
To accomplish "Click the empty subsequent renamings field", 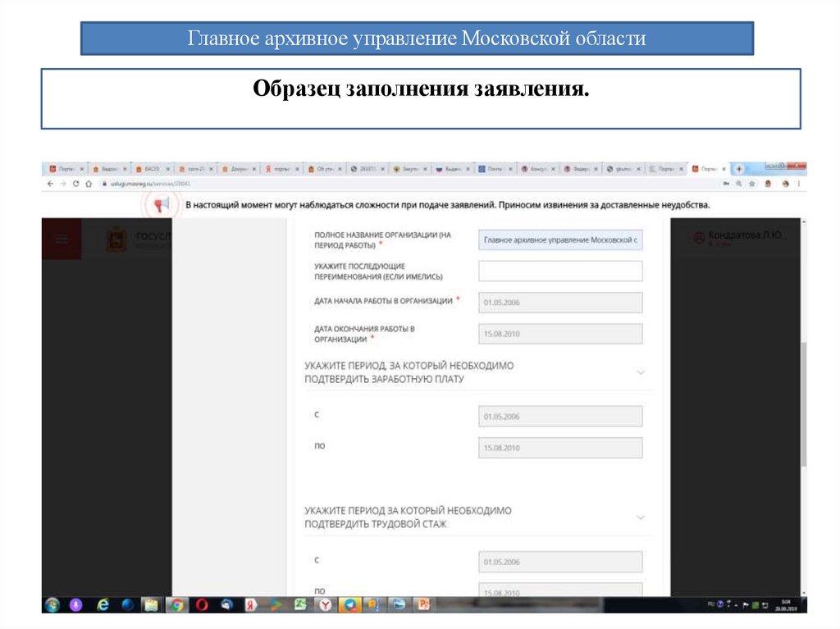I will coord(560,271).
